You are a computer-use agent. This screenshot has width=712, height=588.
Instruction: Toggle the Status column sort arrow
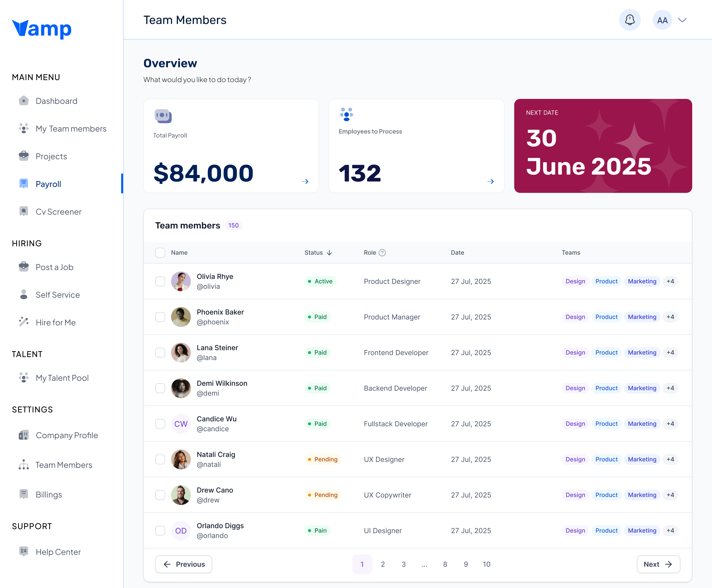point(329,253)
